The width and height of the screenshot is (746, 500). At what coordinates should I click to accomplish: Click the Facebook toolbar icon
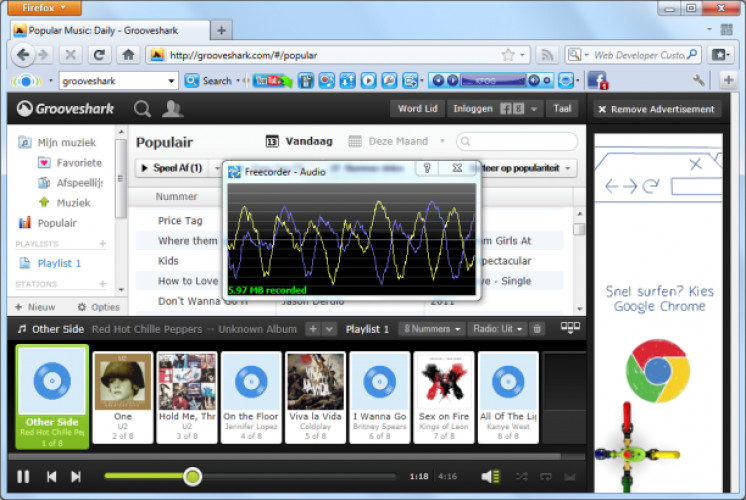(x=598, y=80)
